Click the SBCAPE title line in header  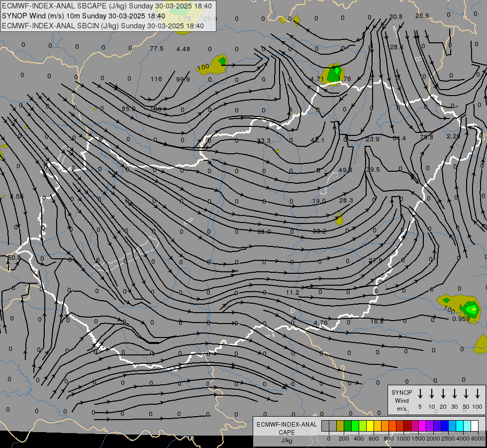tap(107, 6)
